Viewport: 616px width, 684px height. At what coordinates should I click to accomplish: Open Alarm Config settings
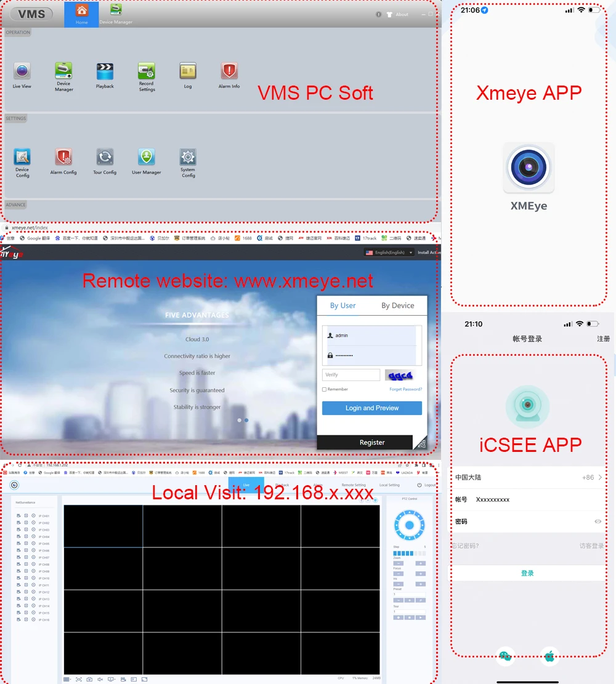pyautogui.click(x=63, y=158)
